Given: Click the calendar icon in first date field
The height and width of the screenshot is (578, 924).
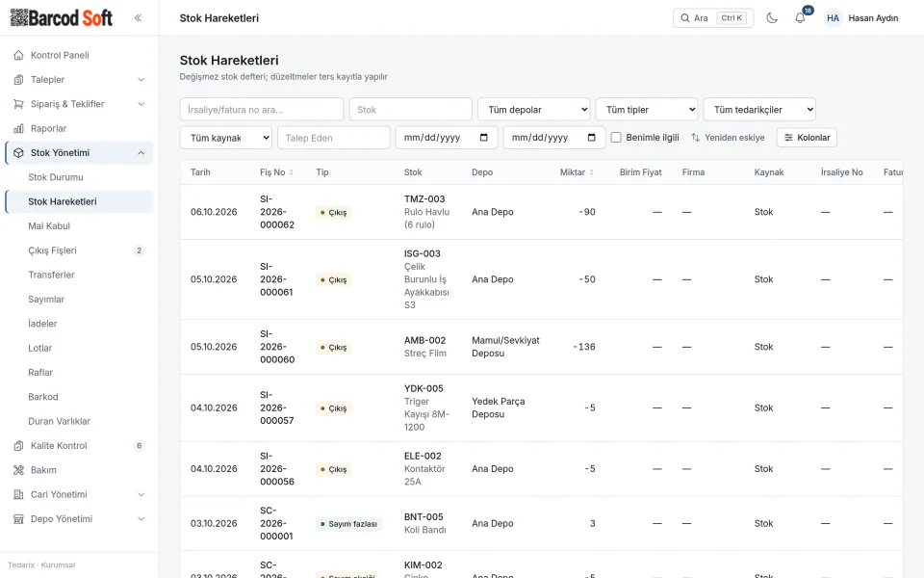Looking at the screenshot, I should tap(484, 138).
